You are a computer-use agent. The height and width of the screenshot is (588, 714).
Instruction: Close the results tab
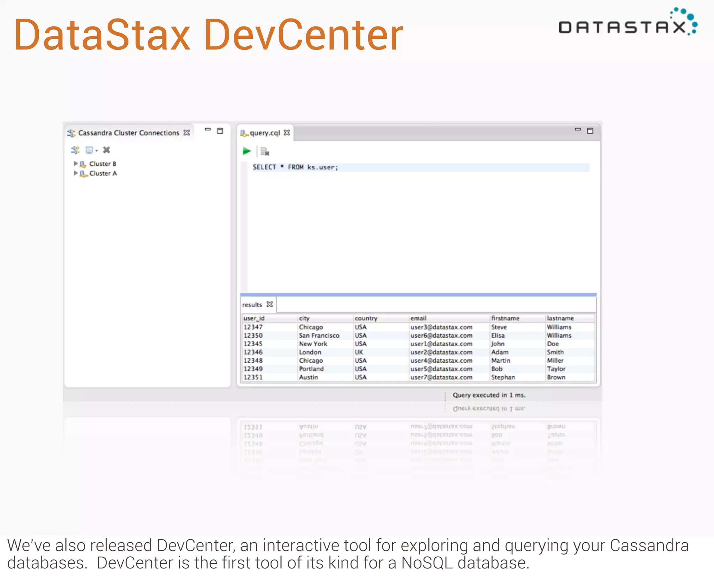pyautogui.click(x=270, y=304)
